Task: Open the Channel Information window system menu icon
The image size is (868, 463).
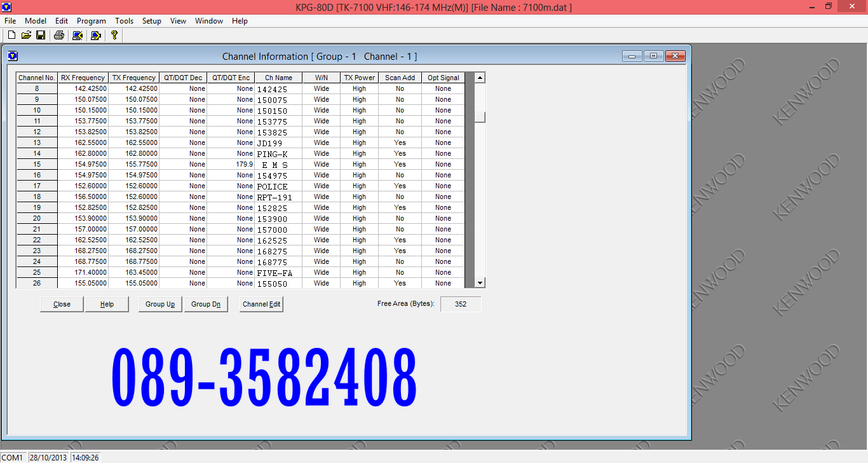Action: [13, 56]
